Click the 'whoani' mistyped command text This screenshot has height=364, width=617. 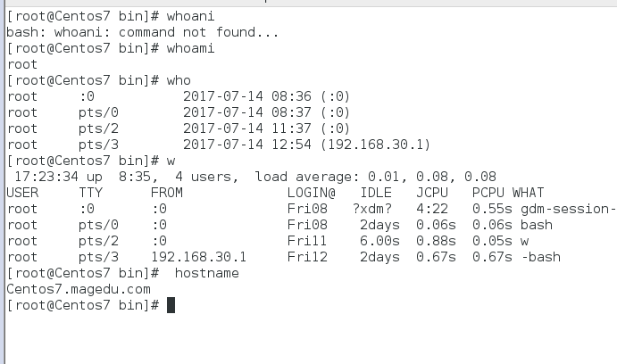(190, 16)
